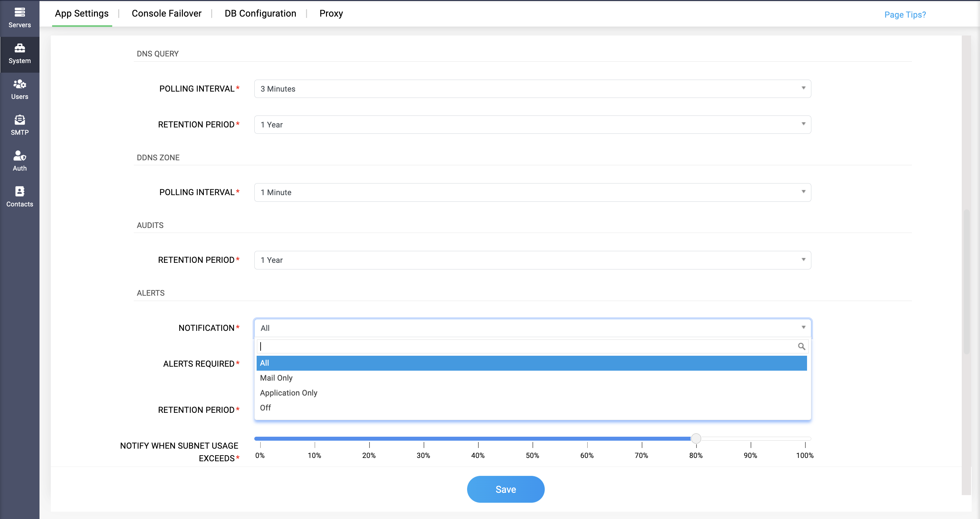Select the System sidebar icon
The width and height of the screenshot is (980, 519).
pos(19,54)
